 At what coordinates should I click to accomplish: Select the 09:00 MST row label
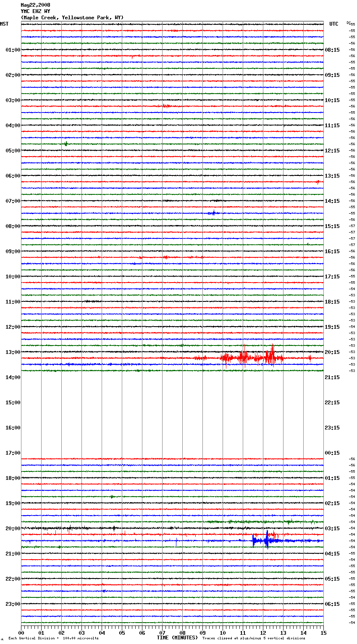pyautogui.click(x=13, y=251)
